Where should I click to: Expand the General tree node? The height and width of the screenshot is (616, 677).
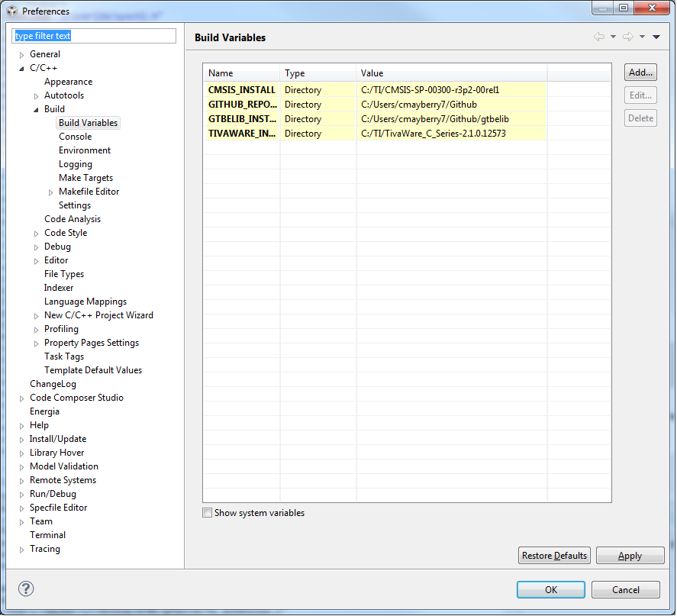pyautogui.click(x=21, y=55)
